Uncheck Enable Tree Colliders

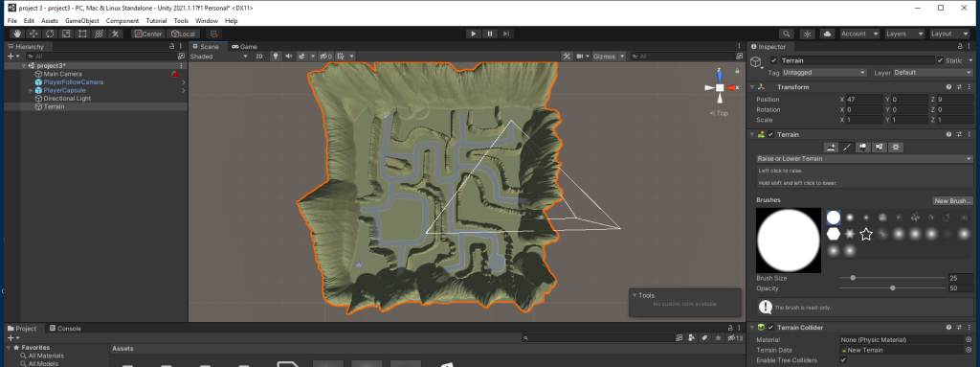click(x=843, y=360)
